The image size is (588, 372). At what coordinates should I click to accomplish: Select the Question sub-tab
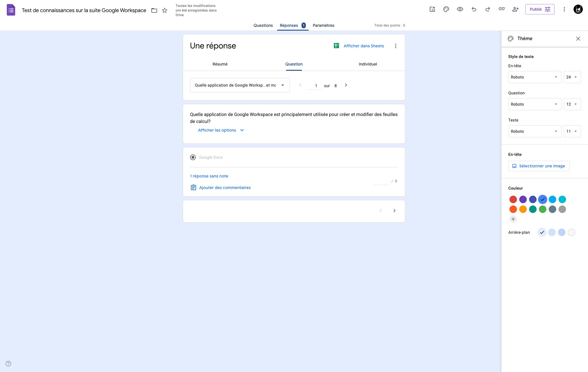tap(294, 64)
